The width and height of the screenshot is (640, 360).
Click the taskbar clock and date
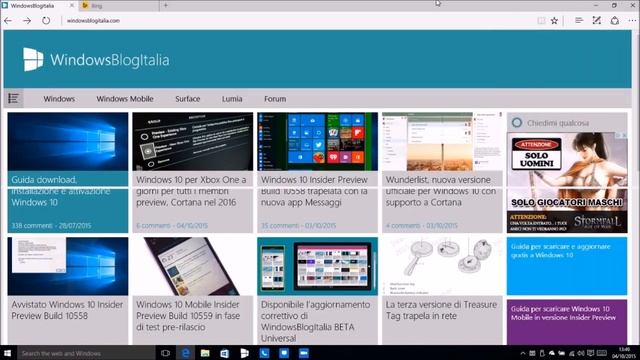point(624,353)
